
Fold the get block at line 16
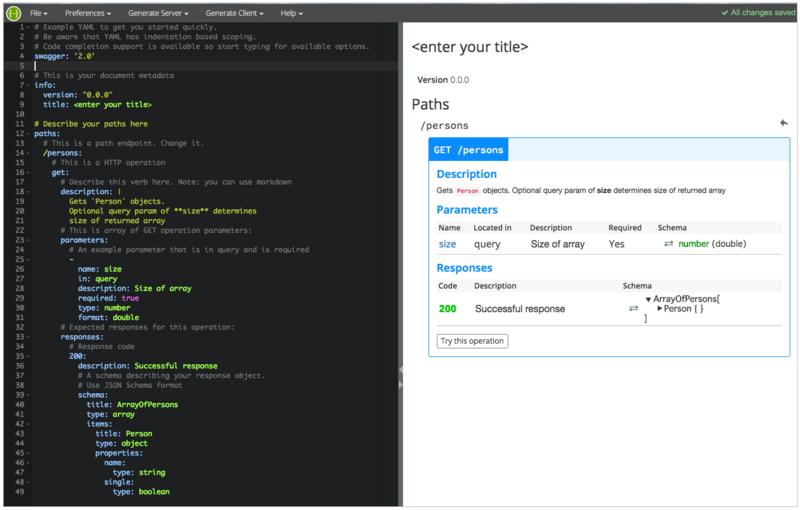(x=28, y=172)
